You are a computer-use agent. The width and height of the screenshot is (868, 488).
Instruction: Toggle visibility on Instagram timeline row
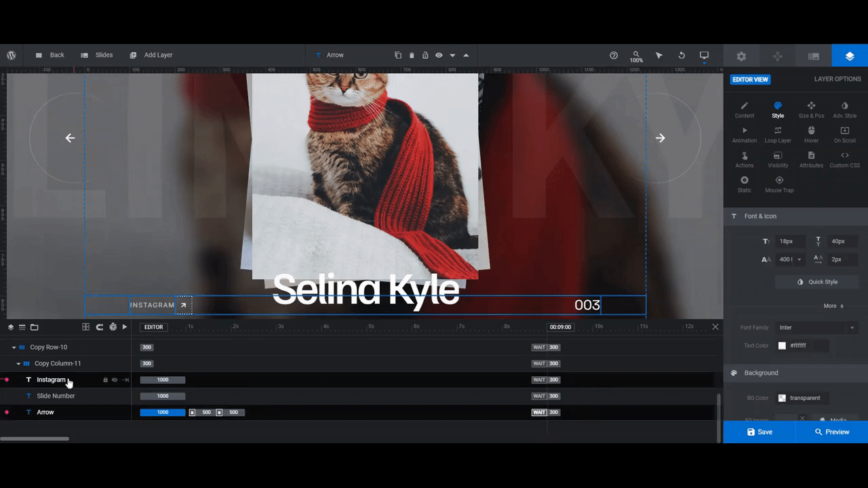pos(115,380)
